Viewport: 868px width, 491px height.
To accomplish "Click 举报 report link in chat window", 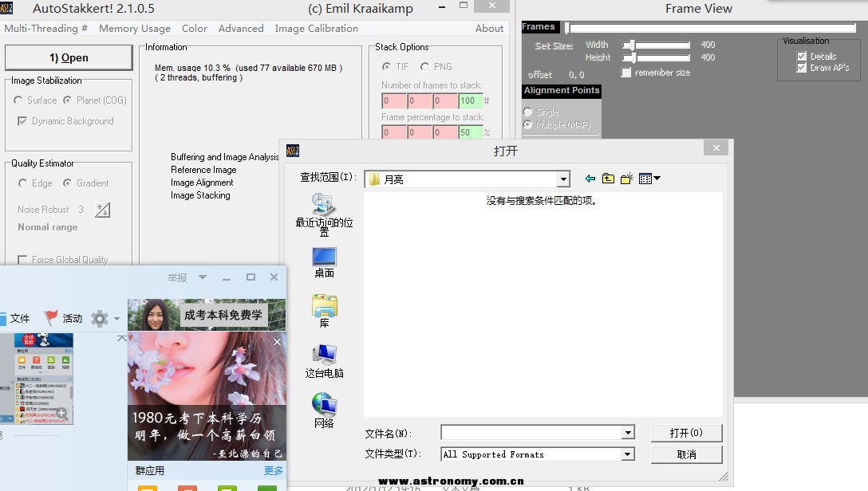I will (177, 277).
